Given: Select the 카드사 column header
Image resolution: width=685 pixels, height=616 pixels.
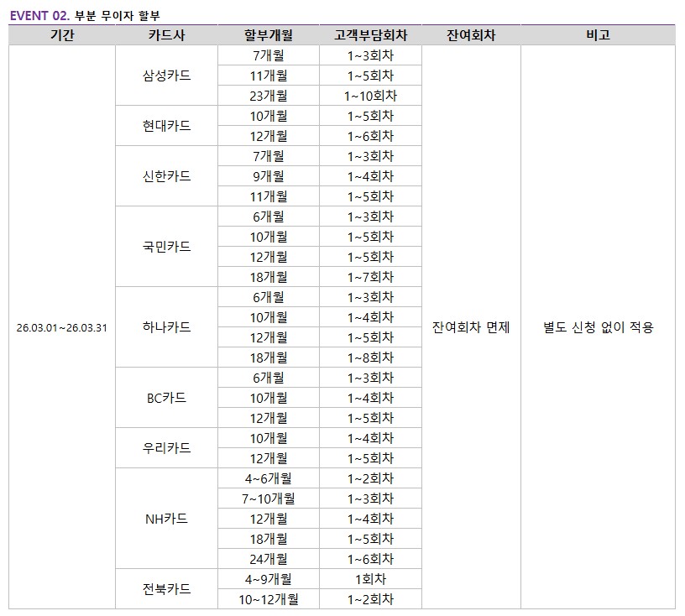Looking at the screenshot, I should click(166, 35).
